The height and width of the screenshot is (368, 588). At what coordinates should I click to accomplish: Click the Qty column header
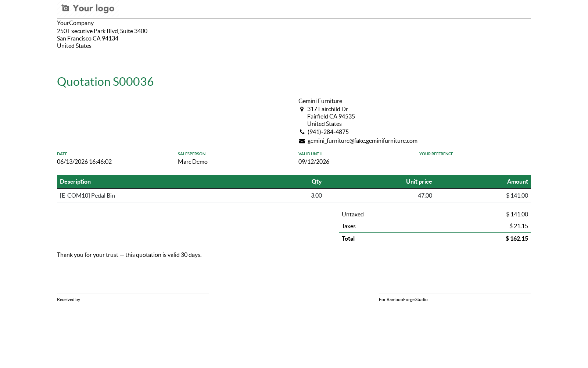point(316,181)
